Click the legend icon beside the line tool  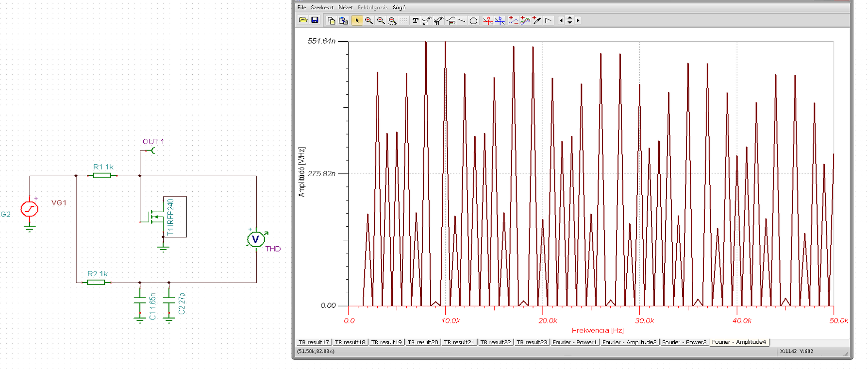coord(451,20)
